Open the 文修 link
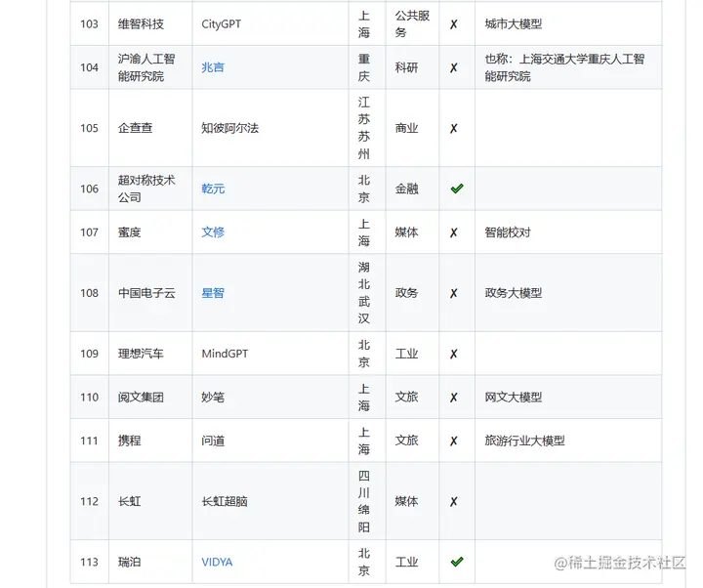703x588 pixels. (x=213, y=232)
